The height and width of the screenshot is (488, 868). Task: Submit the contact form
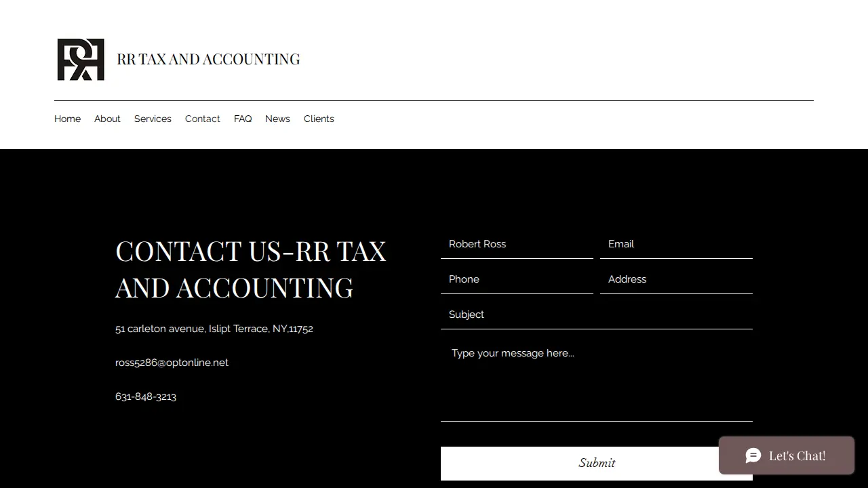tap(597, 463)
